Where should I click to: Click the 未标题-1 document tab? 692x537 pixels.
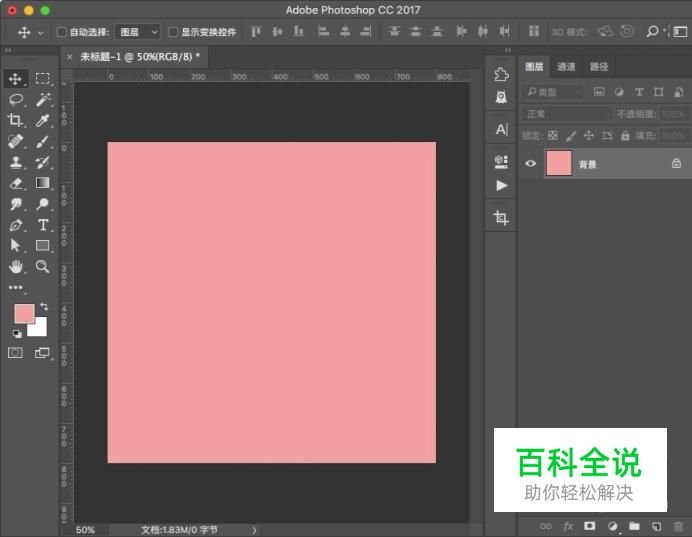pos(139,57)
